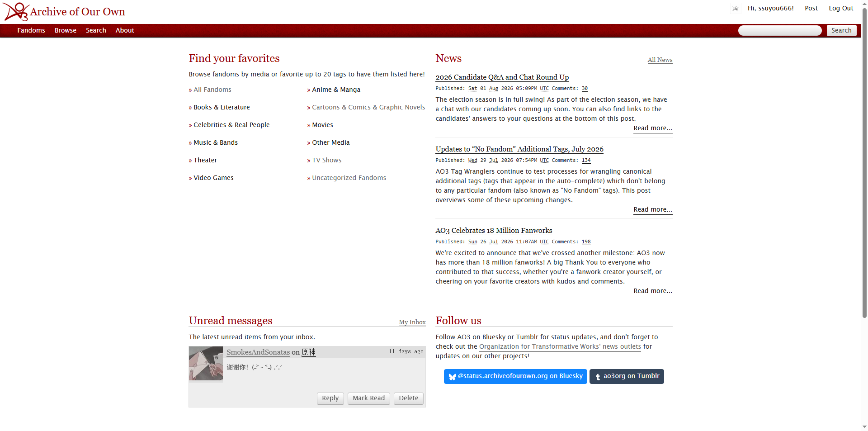The height and width of the screenshot is (431, 868).
Task: Browse Anime & Manga fandoms
Action: [x=336, y=90]
